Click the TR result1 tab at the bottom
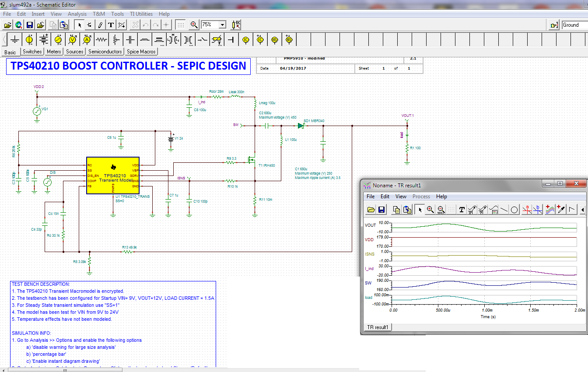 pyautogui.click(x=377, y=326)
